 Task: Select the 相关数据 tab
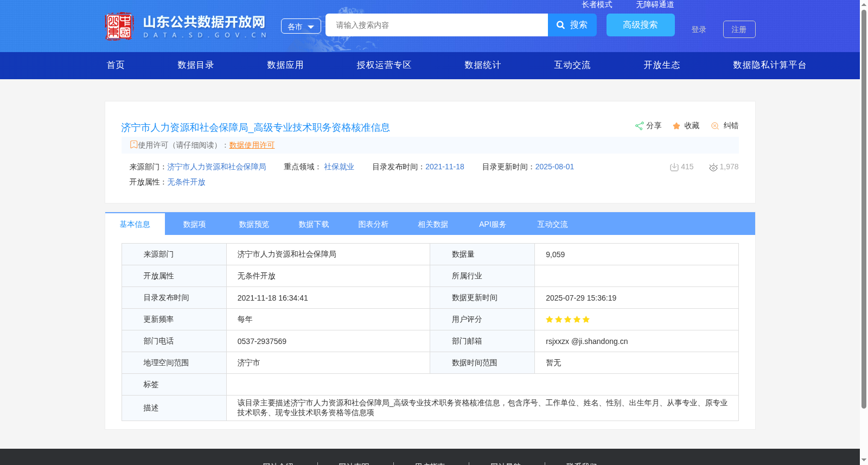click(x=433, y=224)
